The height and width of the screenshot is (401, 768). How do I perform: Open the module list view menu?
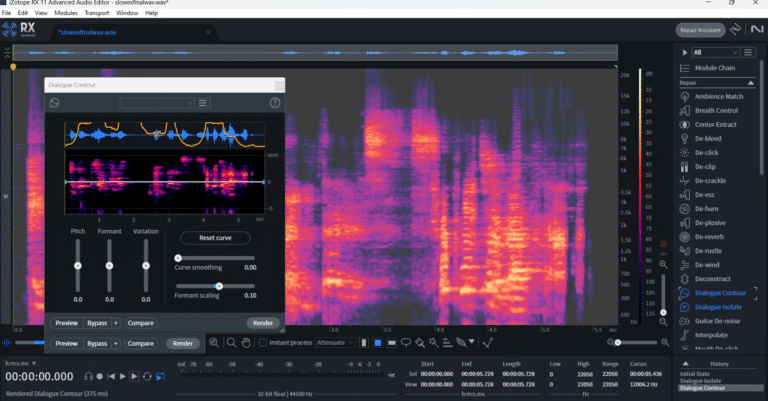tap(748, 52)
